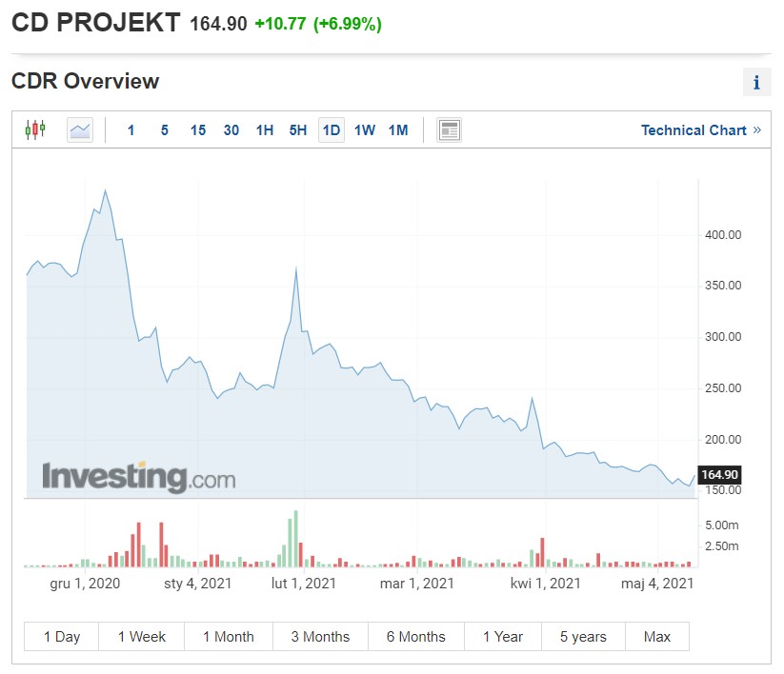Set chart interval to 5 minutes
Viewport: 784px width, 674px height.
pos(164,130)
